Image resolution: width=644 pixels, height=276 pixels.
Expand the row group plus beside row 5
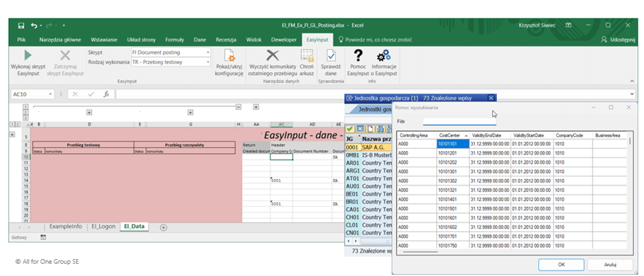pos(12,134)
